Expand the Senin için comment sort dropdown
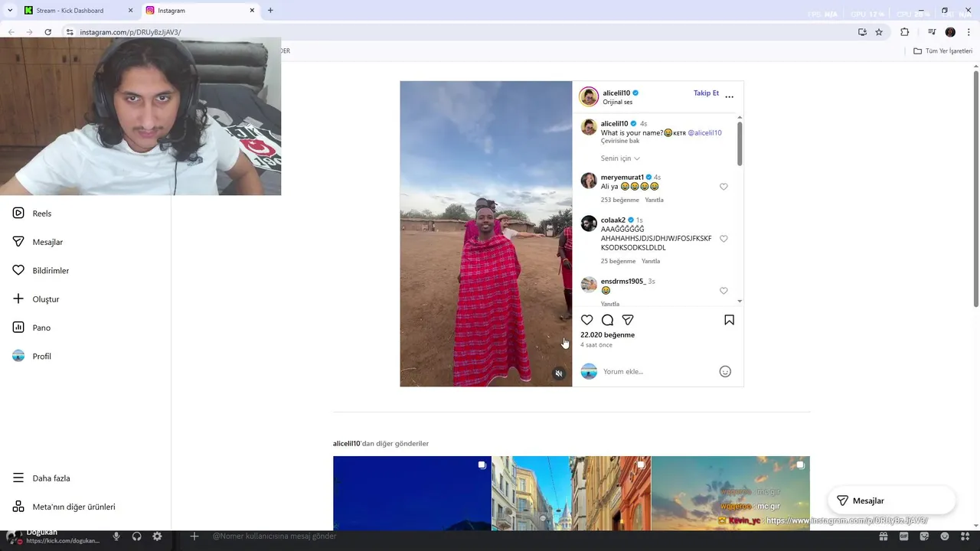Image resolution: width=980 pixels, height=551 pixels. click(620, 158)
